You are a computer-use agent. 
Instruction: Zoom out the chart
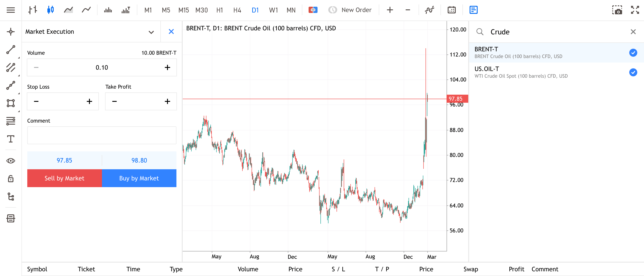point(408,10)
